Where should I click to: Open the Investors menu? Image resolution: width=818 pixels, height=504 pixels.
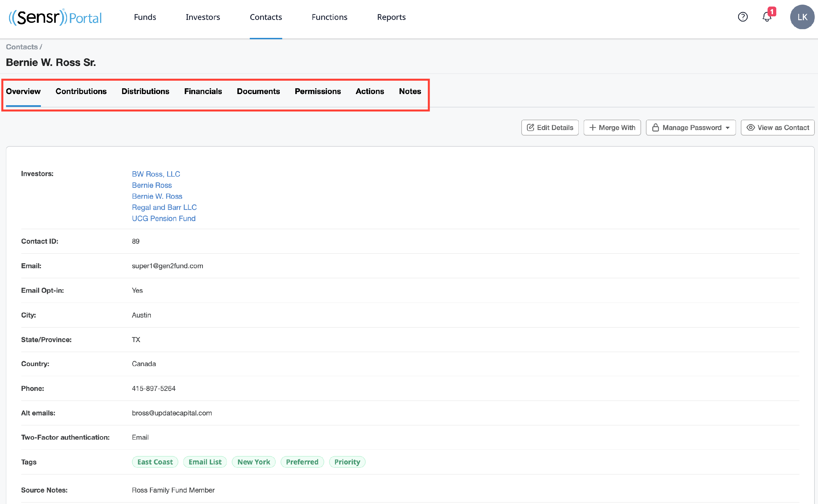pyautogui.click(x=203, y=17)
